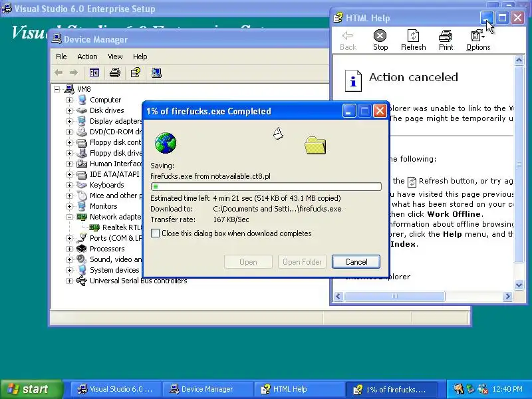The height and width of the screenshot is (399, 532).
Task: Open the Help menu in Device Manager
Action: click(140, 57)
